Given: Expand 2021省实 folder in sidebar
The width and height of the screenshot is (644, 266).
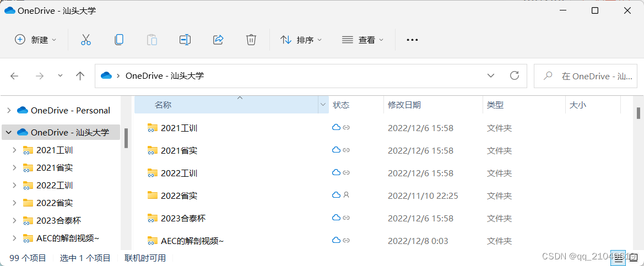Looking at the screenshot, I should [x=14, y=167].
